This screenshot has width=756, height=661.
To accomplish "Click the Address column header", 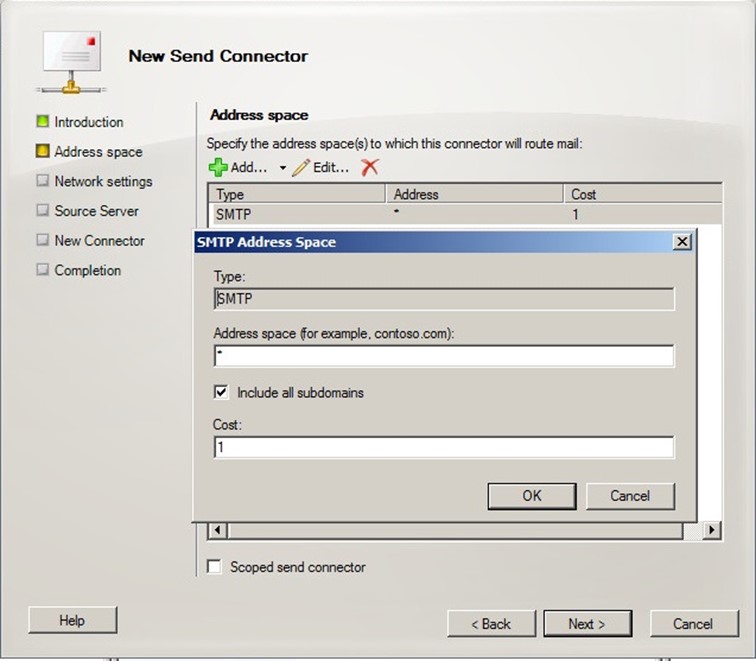I will click(474, 194).
